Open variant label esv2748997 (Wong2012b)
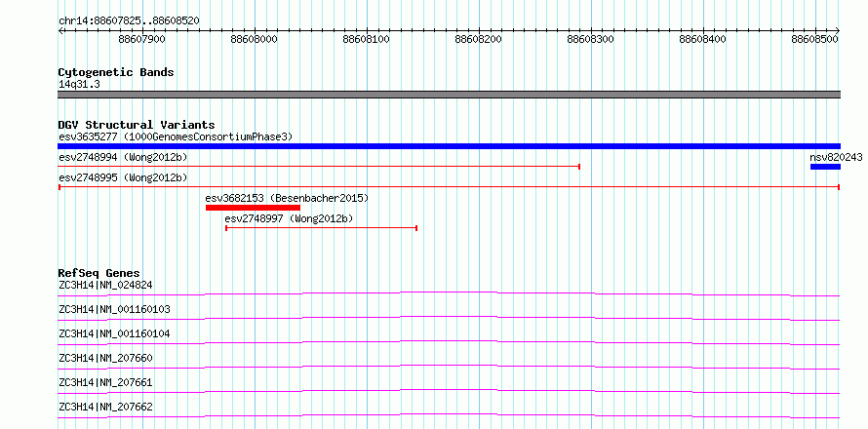868x429 pixels. point(289,218)
